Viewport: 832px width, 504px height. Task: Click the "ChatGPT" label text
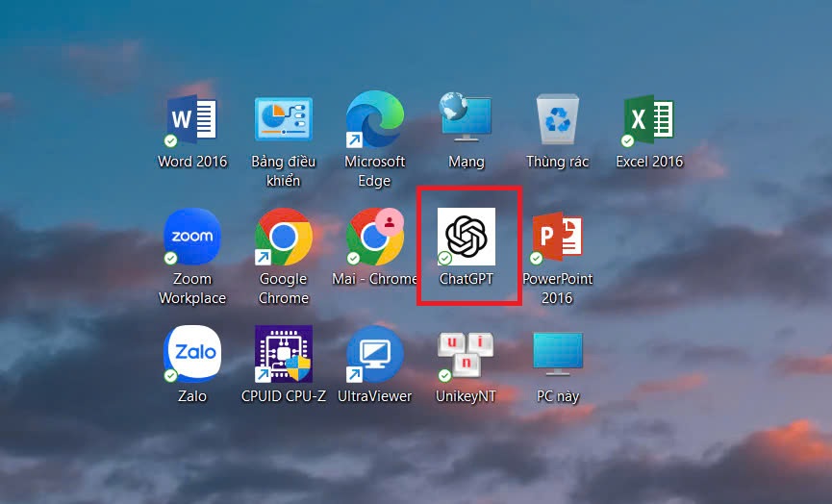coord(466,279)
